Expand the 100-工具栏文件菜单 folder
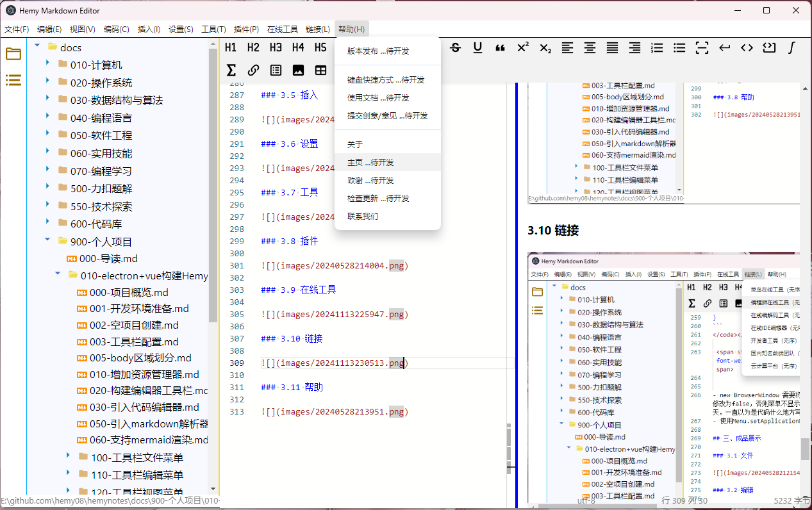Viewport: 812px width, 510px height. [68, 456]
